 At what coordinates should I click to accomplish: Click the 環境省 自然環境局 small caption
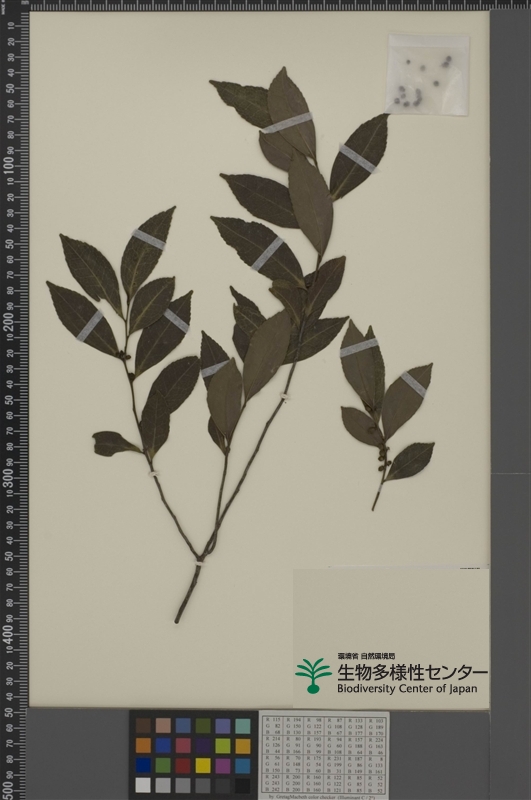pos(366,656)
